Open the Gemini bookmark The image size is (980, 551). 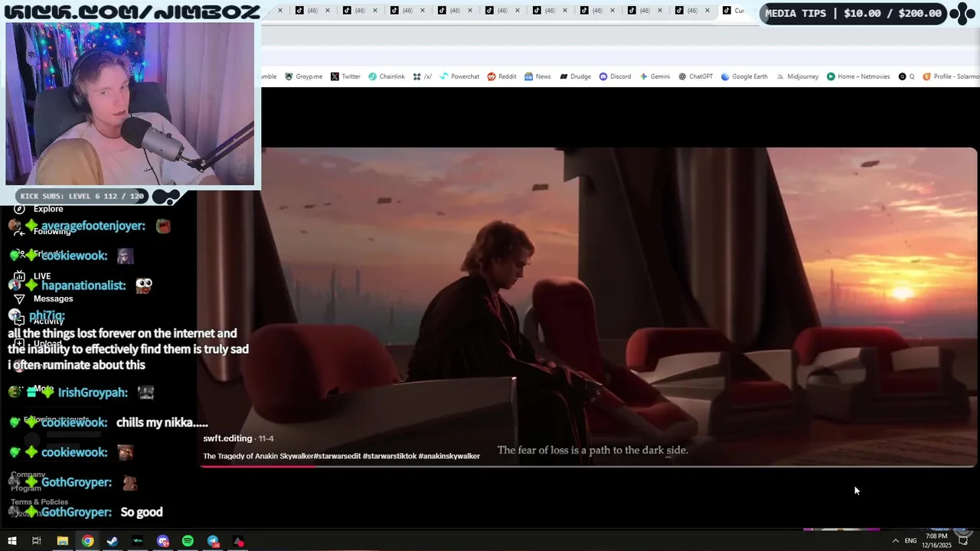(655, 77)
